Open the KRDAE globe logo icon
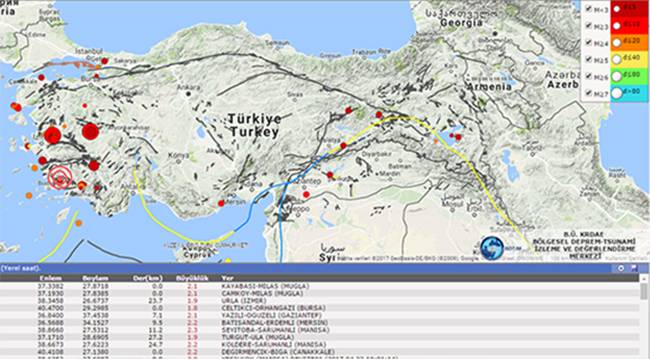This screenshot has width=650, height=360. click(492, 248)
